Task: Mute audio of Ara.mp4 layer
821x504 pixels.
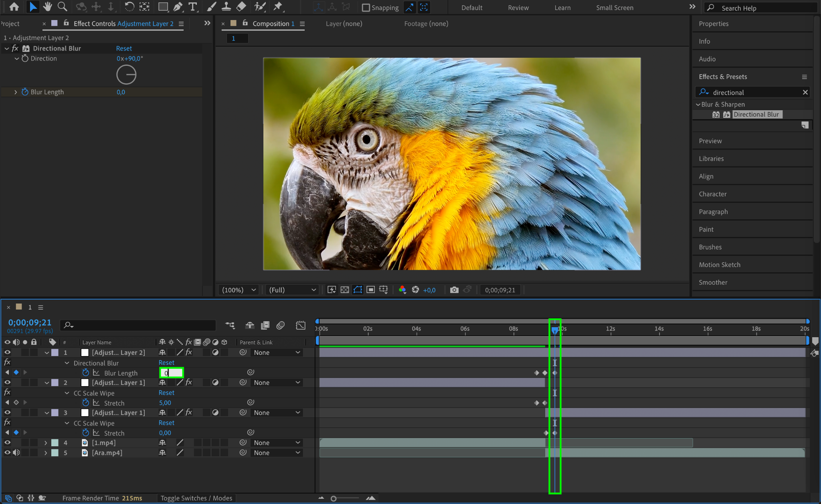Action: click(x=16, y=453)
